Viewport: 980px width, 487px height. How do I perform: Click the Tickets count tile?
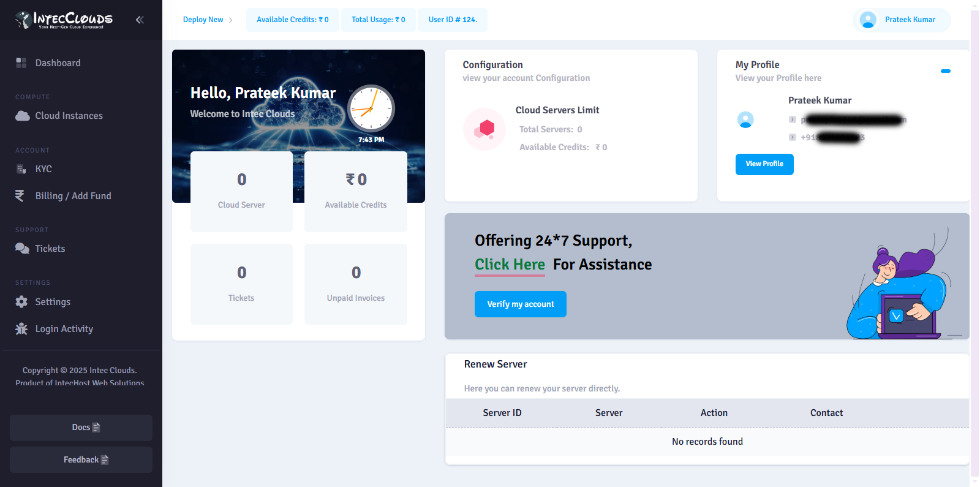tap(241, 284)
